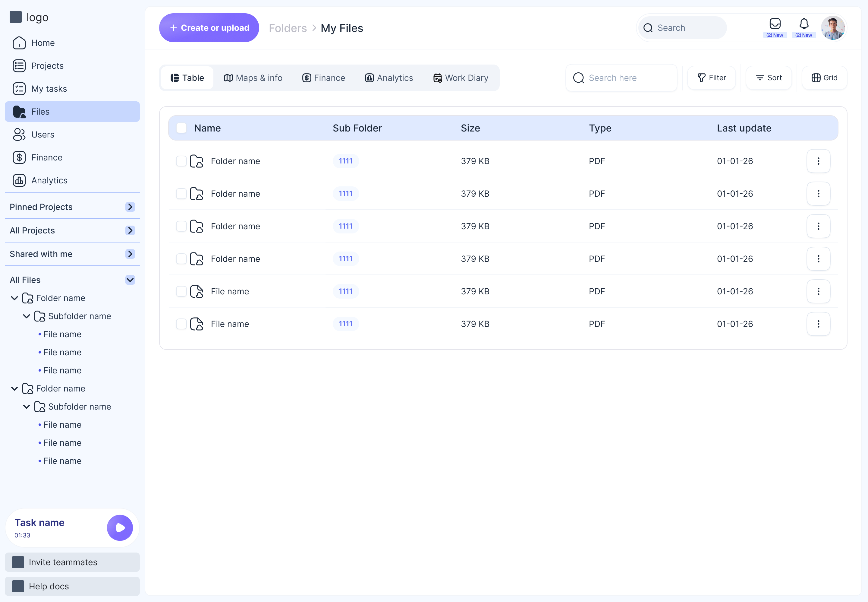
Task: Switch to Grid view
Action: [824, 78]
